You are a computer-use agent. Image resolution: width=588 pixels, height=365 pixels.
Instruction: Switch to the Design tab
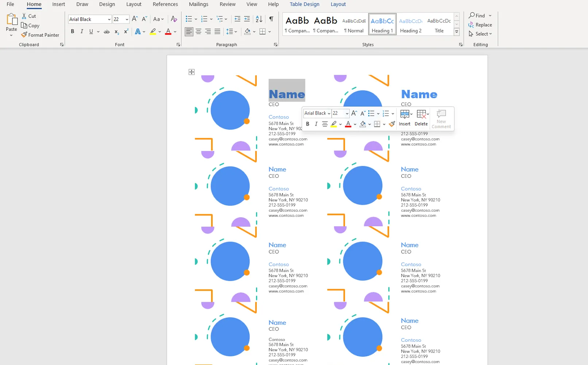coord(107,4)
